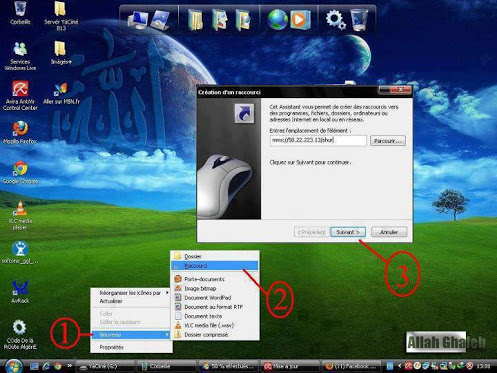Open the computer monitor icon in the dock

click(137, 20)
